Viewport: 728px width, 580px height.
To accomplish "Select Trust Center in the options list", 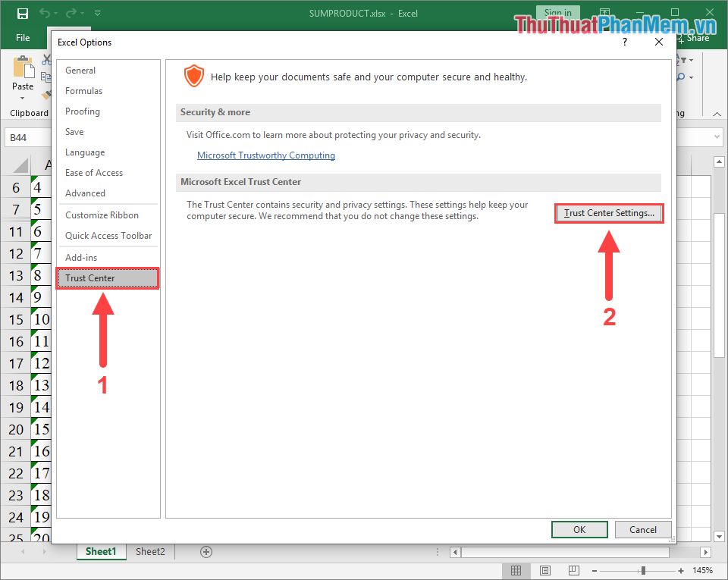I will pos(108,278).
